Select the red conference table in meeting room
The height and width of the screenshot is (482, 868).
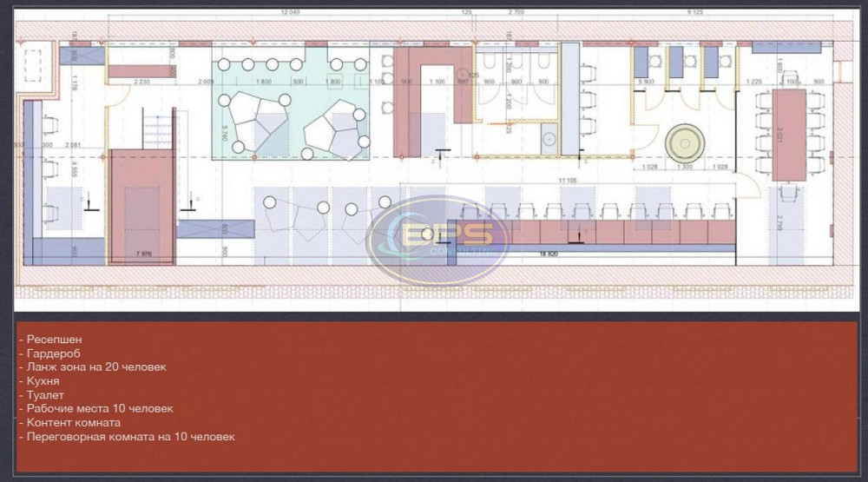[x=789, y=134]
